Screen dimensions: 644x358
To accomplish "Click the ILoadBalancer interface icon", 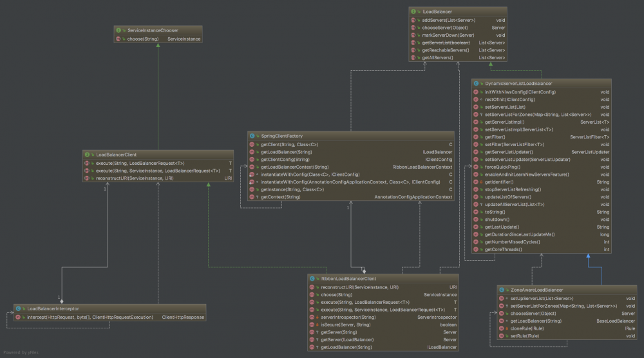I will click(413, 12).
